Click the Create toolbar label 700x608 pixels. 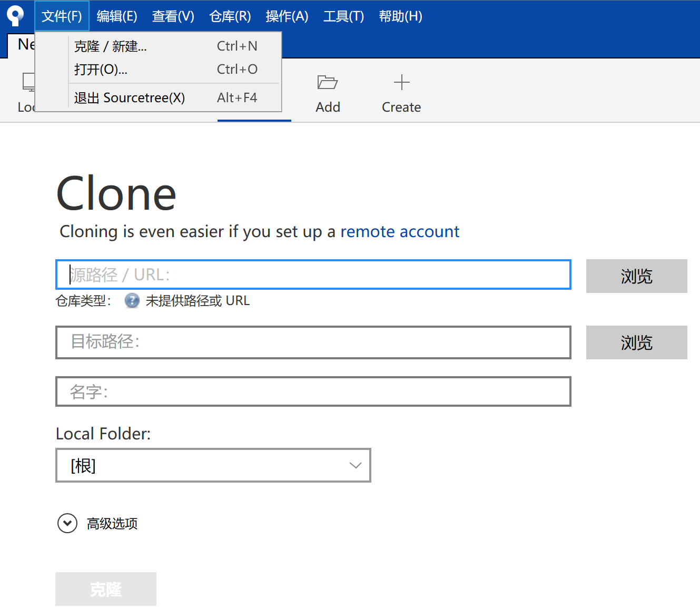pyautogui.click(x=401, y=107)
